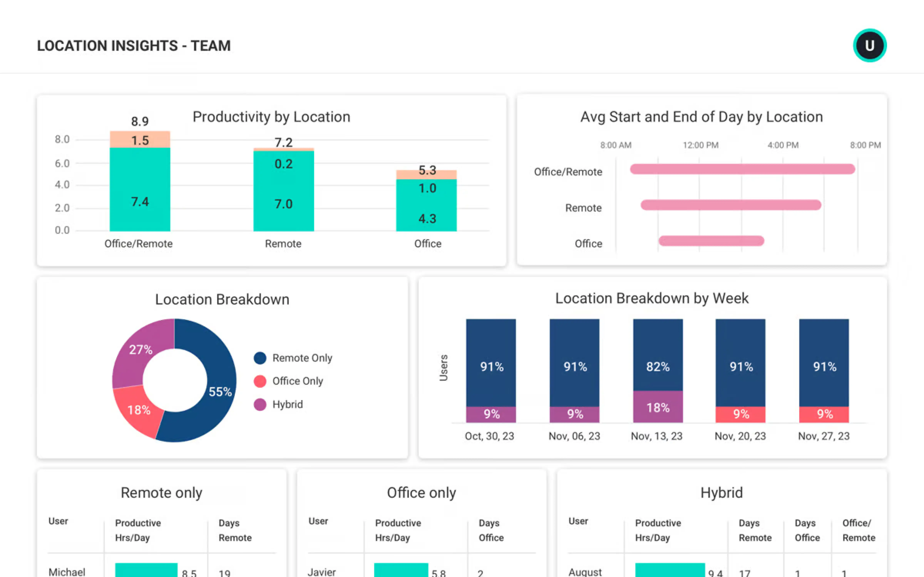Select the 82% bar for Nov 13 week
The image size is (924, 577).
[x=658, y=355]
